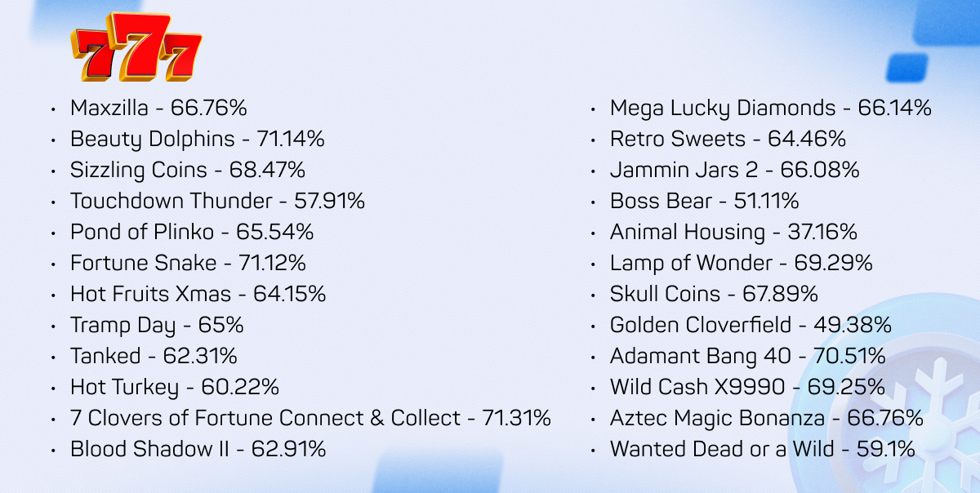Select the Wild Cash X9990 line

pos(747,387)
